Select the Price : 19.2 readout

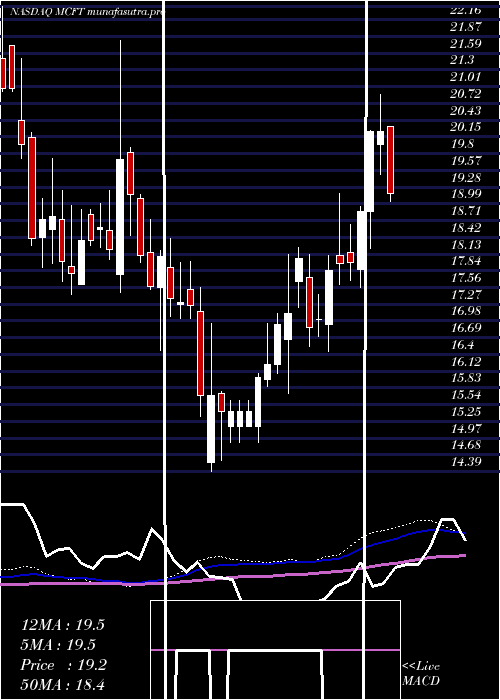[63, 665]
